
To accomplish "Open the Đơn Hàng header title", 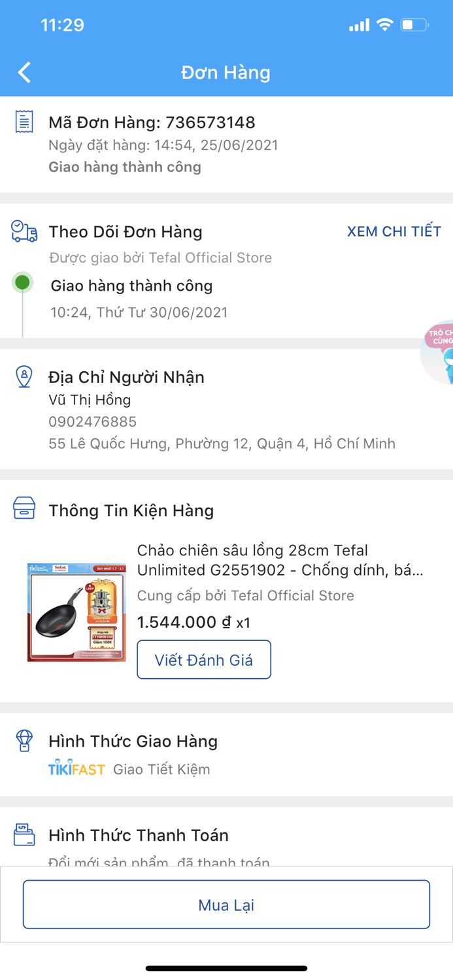I will (x=226, y=73).
